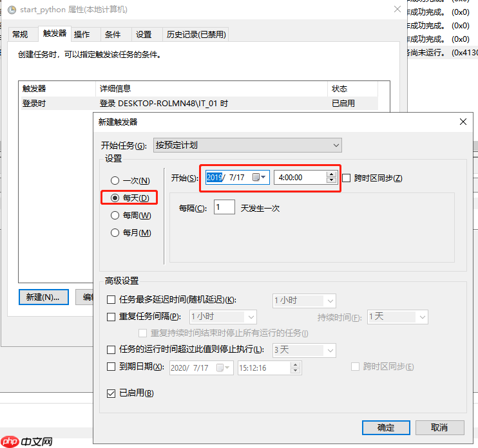Image resolution: width=478 pixels, height=448 pixels.
Task: Open start date calendar picker icon
Action: pyautogui.click(x=259, y=177)
